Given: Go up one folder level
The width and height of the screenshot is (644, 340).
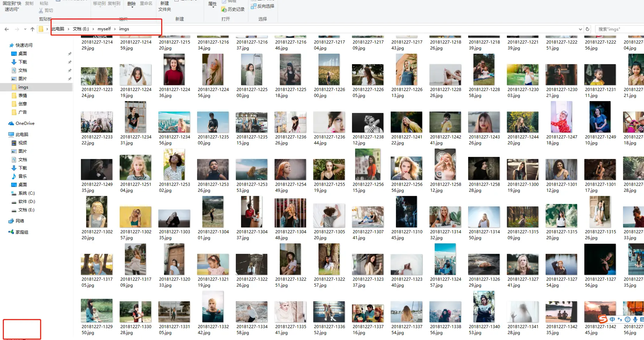Looking at the screenshot, I should click(32, 29).
